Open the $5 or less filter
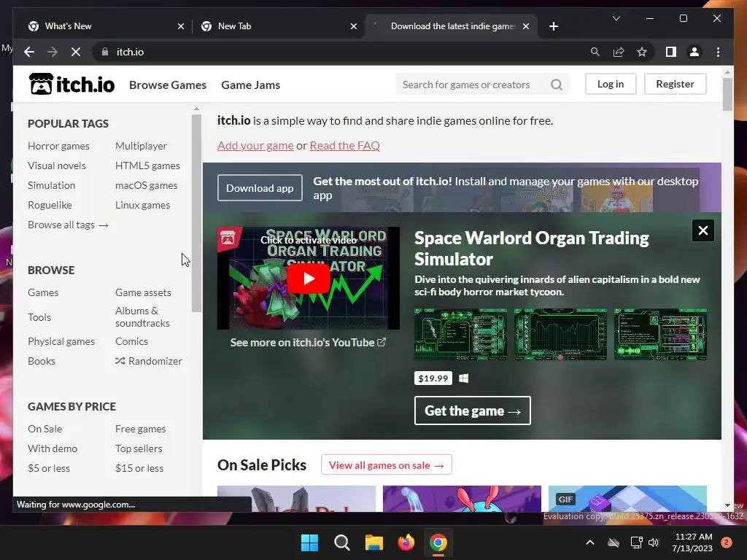747x560 pixels. coord(49,468)
